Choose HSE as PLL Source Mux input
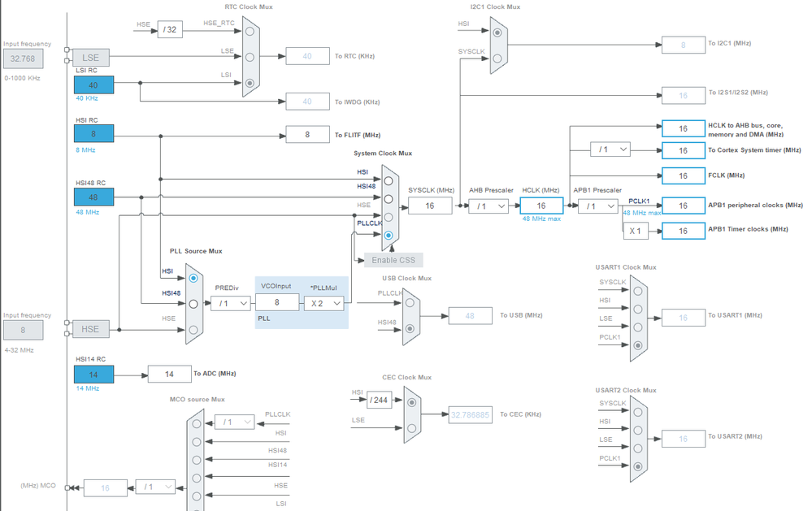This screenshot has width=812, height=511. 193,330
